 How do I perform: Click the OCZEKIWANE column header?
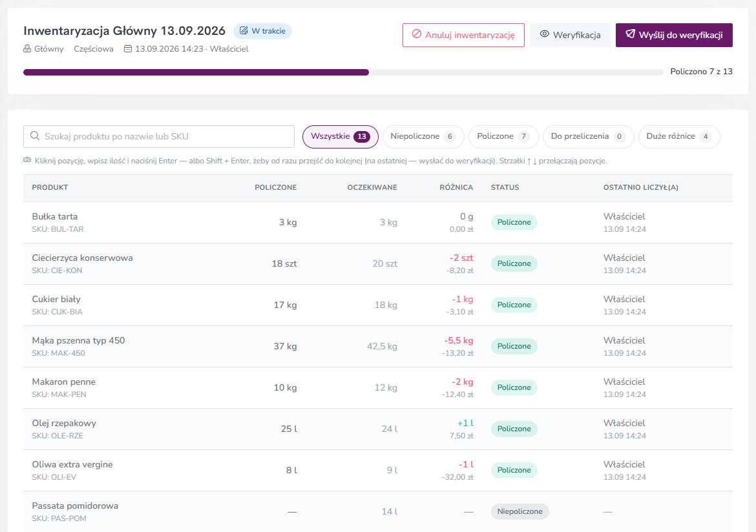(x=372, y=187)
